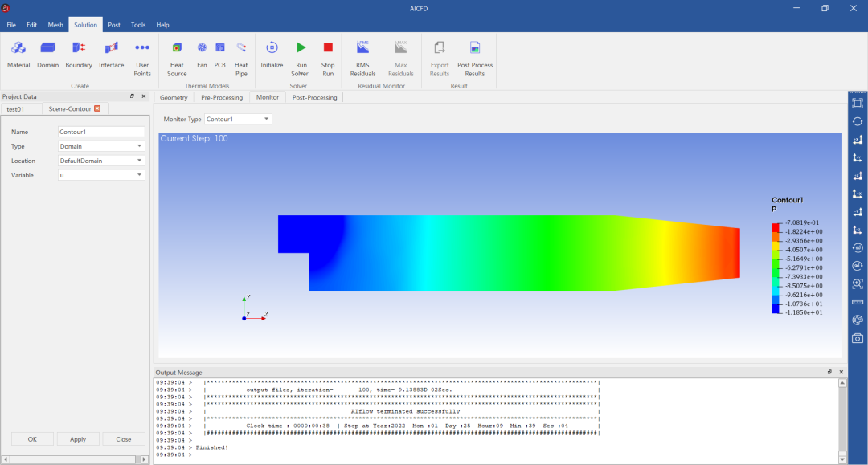Open Post Process Results

475,59
